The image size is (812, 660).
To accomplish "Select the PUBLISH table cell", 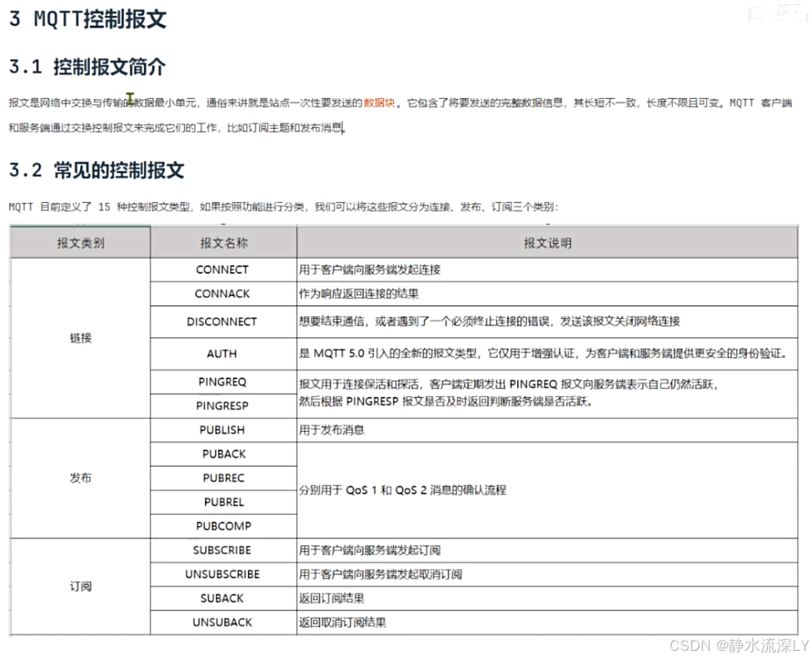I will pyautogui.click(x=222, y=429).
